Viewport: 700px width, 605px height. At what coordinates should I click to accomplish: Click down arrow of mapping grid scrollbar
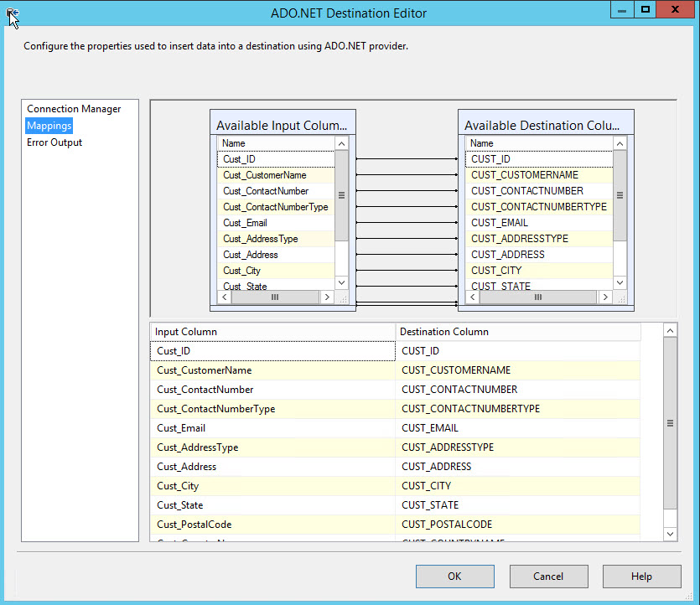point(670,534)
